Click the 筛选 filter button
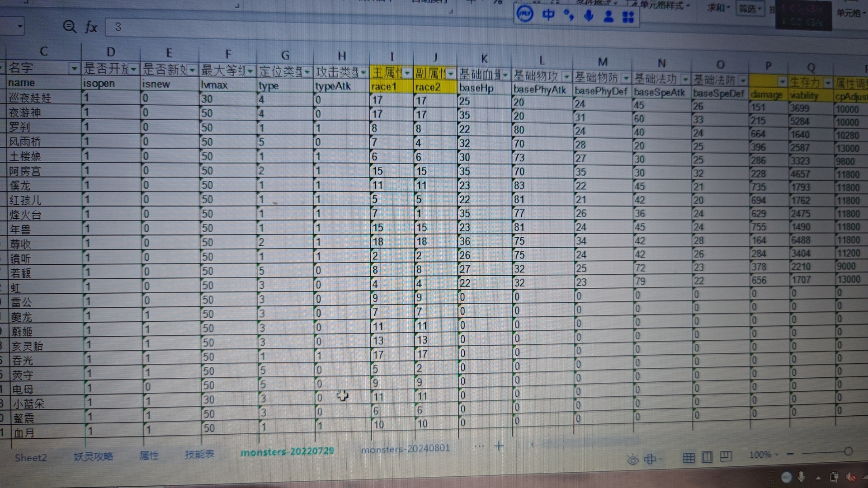 click(x=750, y=9)
